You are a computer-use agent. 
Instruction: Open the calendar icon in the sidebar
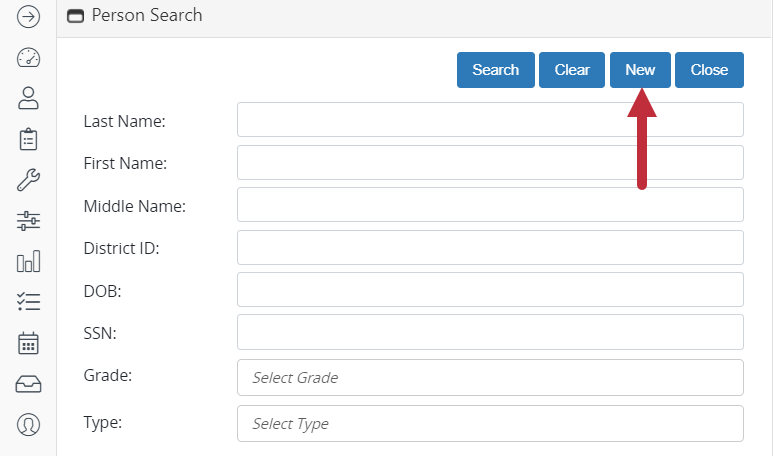pos(28,343)
